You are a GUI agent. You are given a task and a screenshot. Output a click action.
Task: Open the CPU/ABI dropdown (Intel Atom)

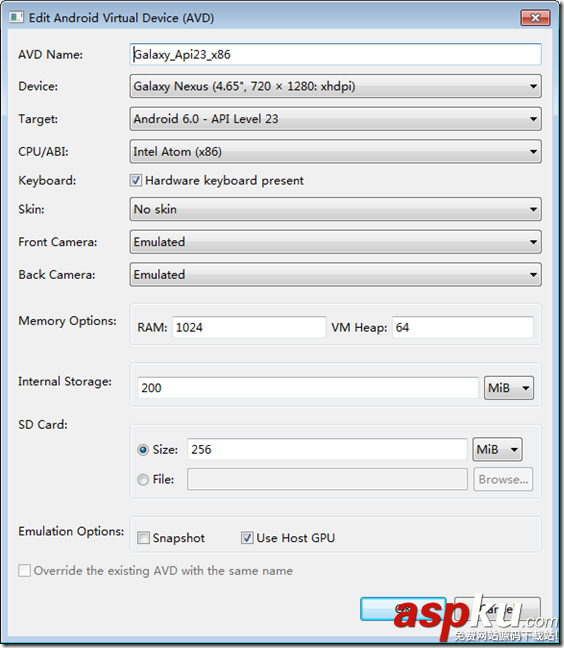[336, 152]
